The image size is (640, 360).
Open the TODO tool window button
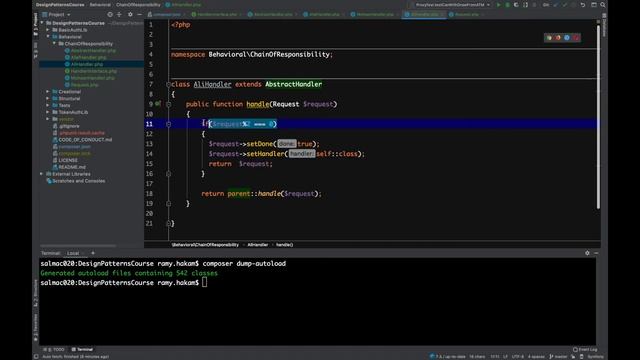tap(54, 349)
